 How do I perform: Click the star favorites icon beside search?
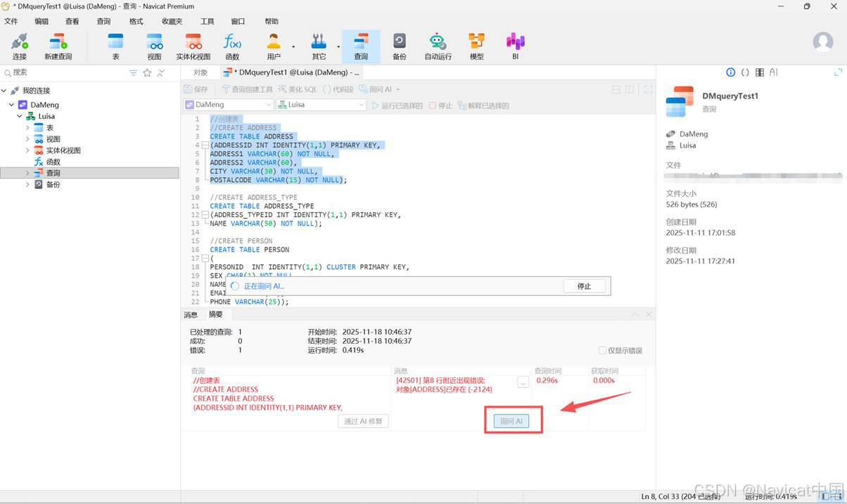(147, 72)
